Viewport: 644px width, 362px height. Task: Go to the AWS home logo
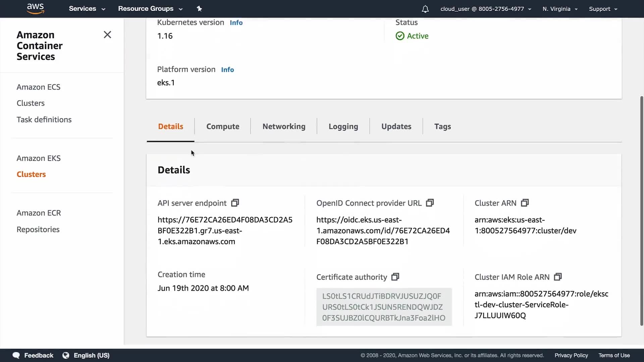click(36, 8)
